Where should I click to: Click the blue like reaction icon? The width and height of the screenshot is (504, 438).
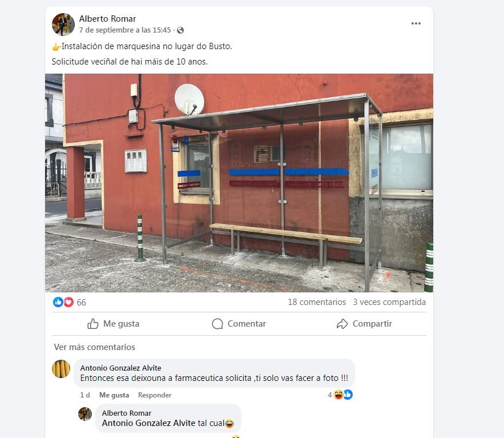[58, 302]
